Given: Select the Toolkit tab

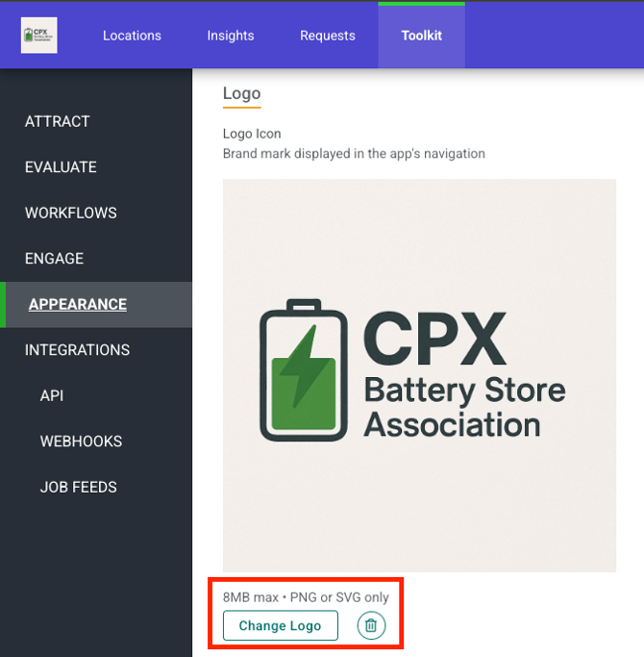Looking at the screenshot, I should (421, 36).
